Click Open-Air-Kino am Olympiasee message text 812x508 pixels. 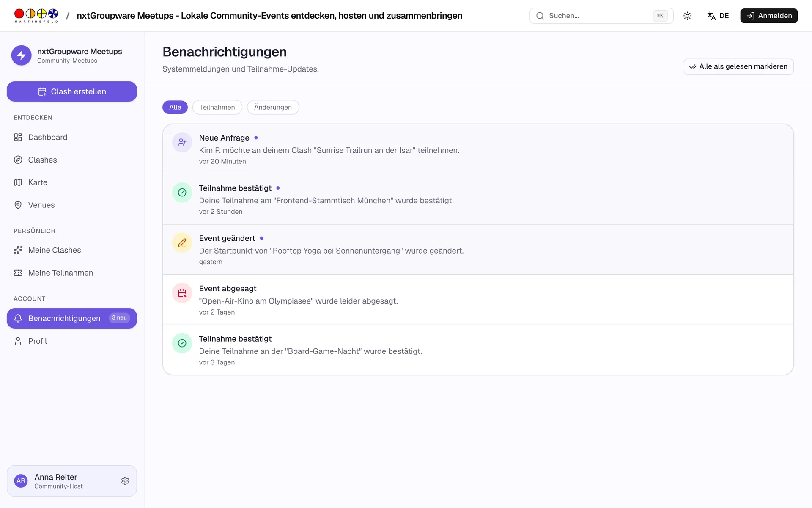[298, 301]
